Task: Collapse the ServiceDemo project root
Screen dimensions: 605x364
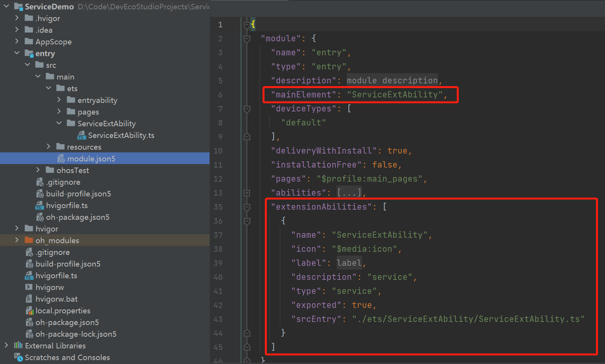Action: click(x=7, y=6)
